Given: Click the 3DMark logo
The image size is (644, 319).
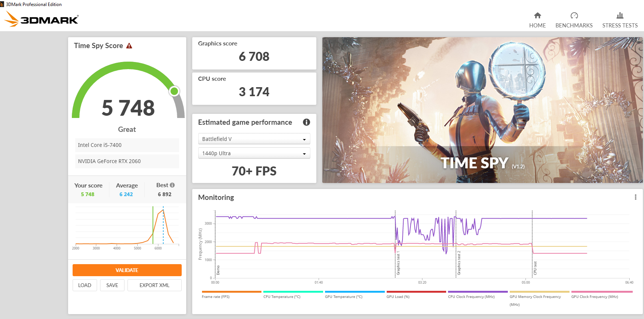Looking at the screenshot, I should [42, 19].
